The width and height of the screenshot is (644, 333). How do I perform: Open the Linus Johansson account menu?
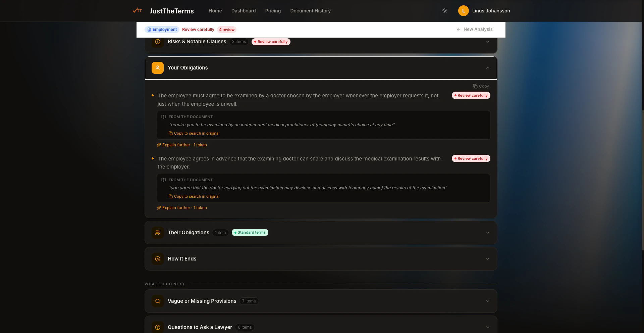(x=484, y=11)
